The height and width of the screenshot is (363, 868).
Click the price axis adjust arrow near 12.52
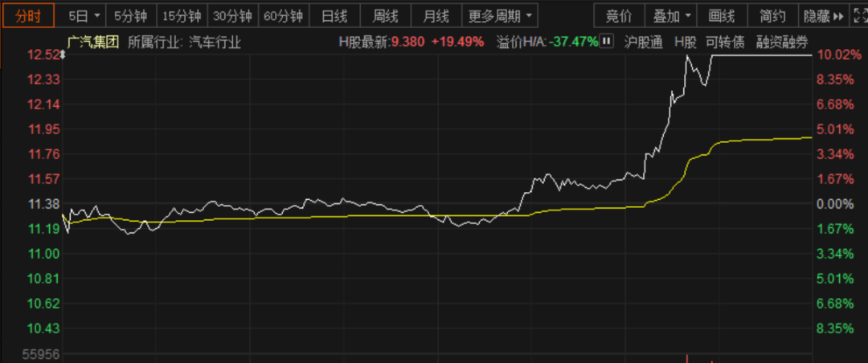point(63,55)
